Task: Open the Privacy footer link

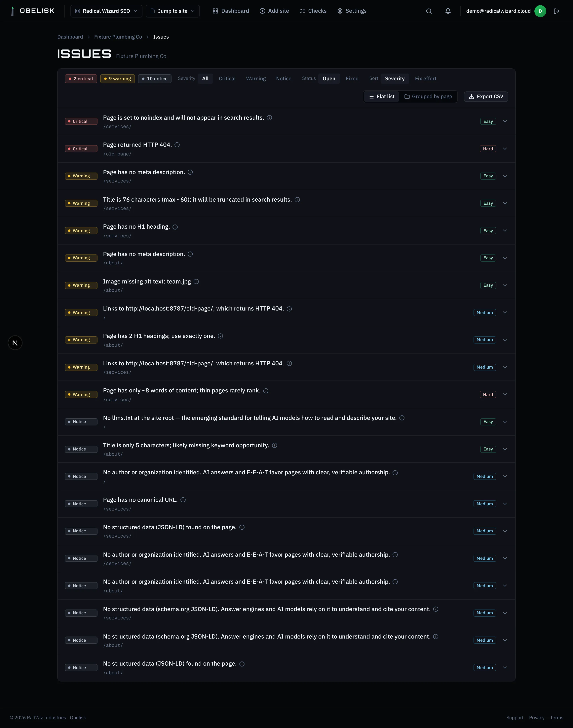Action: (537, 718)
